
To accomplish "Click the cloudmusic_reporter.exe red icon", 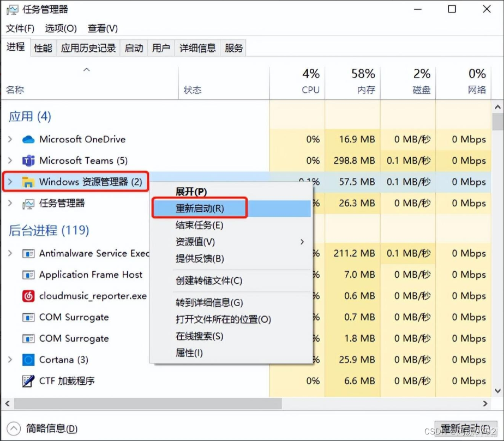I will pyautogui.click(x=28, y=296).
